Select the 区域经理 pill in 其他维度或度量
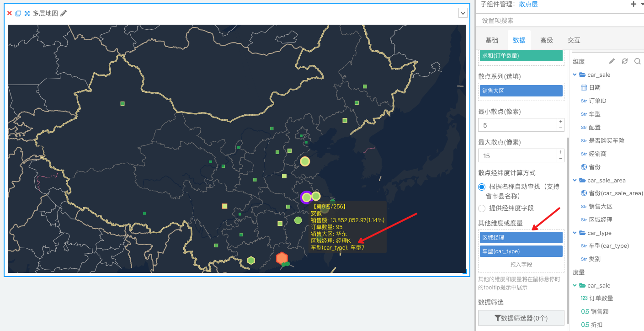The height and width of the screenshot is (331, 644). [x=521, y=237]
